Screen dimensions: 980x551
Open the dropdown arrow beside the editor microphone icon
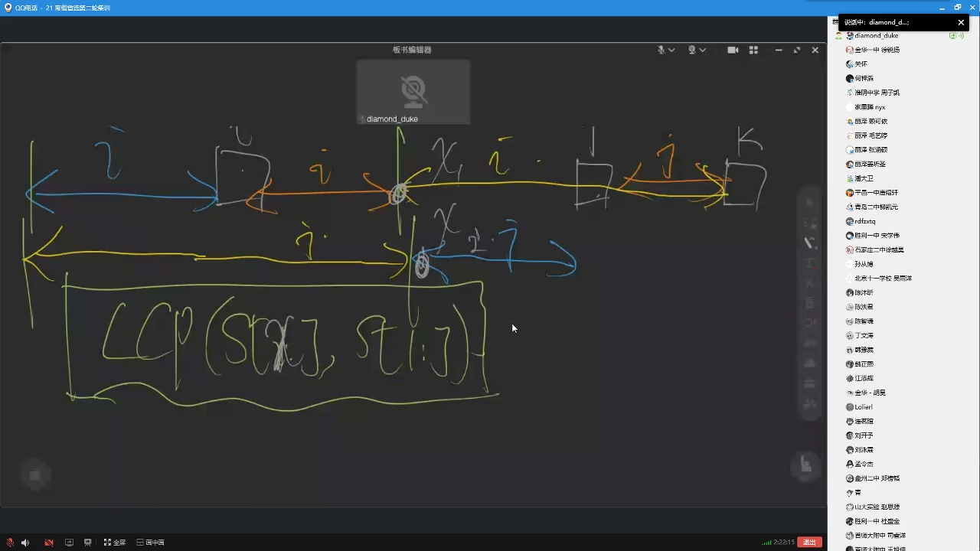671,50
